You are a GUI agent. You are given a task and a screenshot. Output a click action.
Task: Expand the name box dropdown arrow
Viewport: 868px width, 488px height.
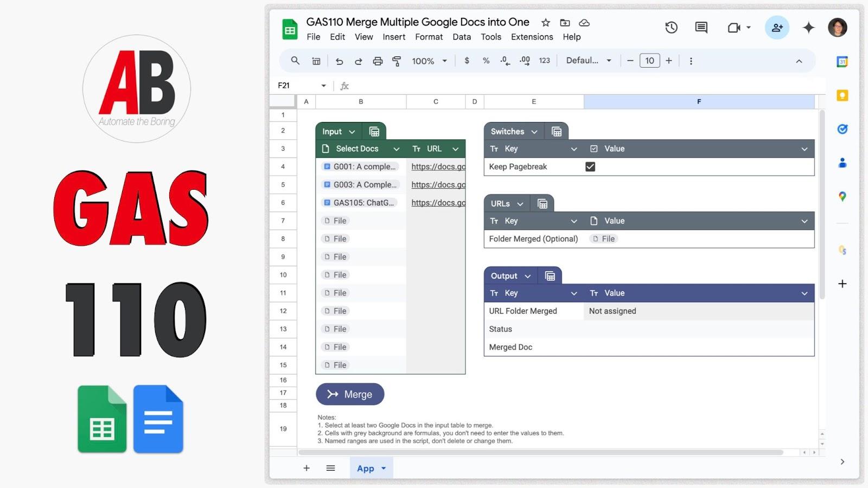323,86
